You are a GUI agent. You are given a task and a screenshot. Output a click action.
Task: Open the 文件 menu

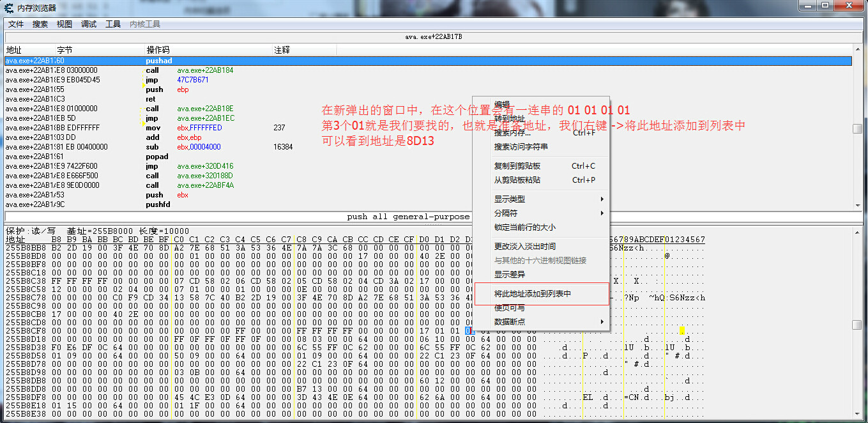coord(16,24)
